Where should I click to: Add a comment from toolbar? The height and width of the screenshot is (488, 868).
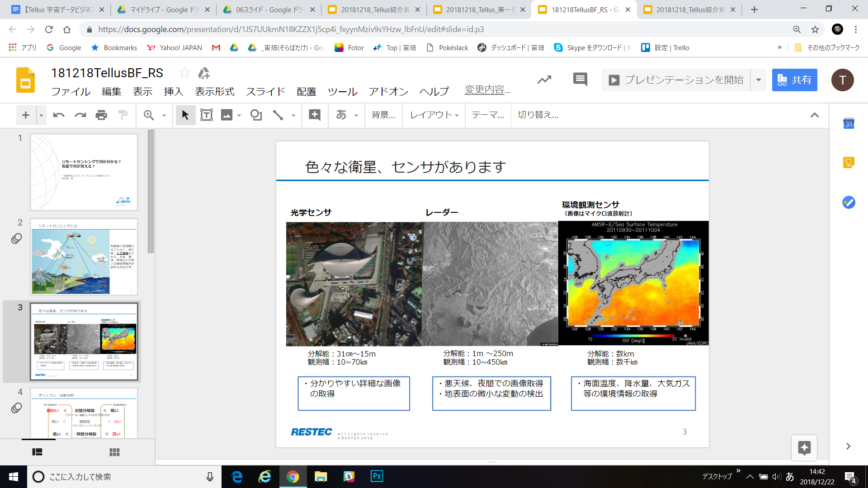point(315,115)
